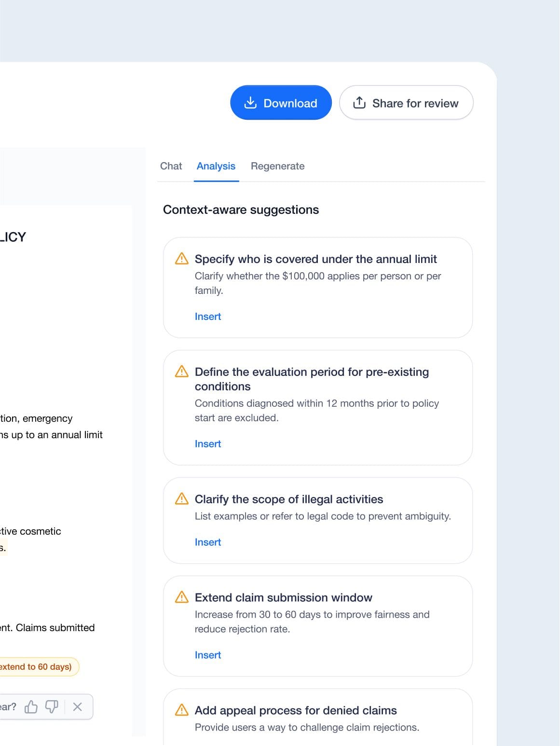
Task: Click warning icon beside pre-existing conditions suggestion
Action: (182, 372)
